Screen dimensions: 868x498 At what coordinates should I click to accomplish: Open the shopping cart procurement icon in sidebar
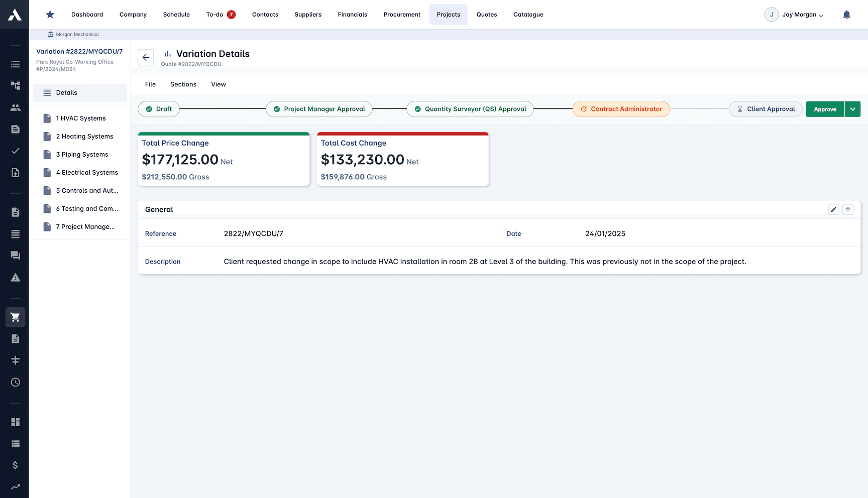15,317
